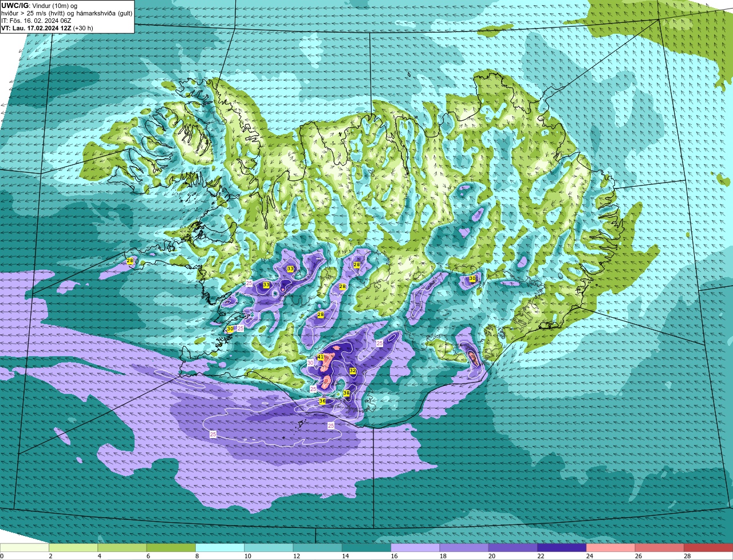Click the 8–10 m/s pale cyan legend swatch

(220, 547)
